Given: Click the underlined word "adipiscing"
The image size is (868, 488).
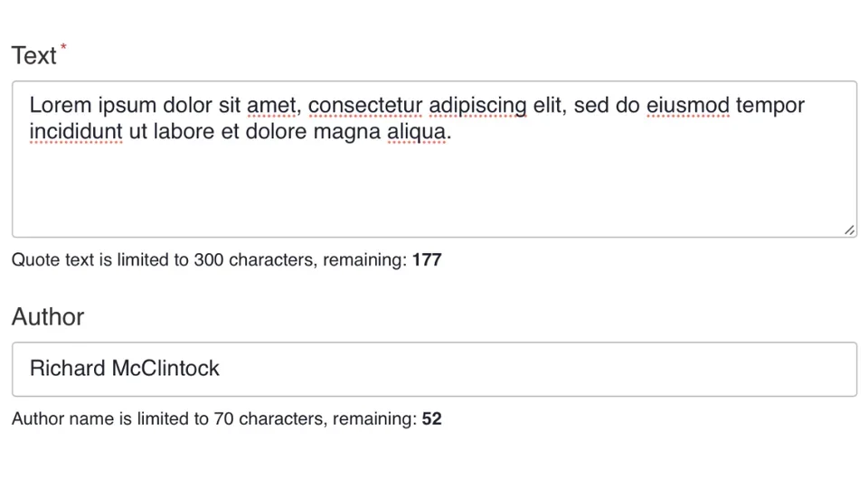Looking at the screenshot, I should pyautogui.click(x=477, y=106).
